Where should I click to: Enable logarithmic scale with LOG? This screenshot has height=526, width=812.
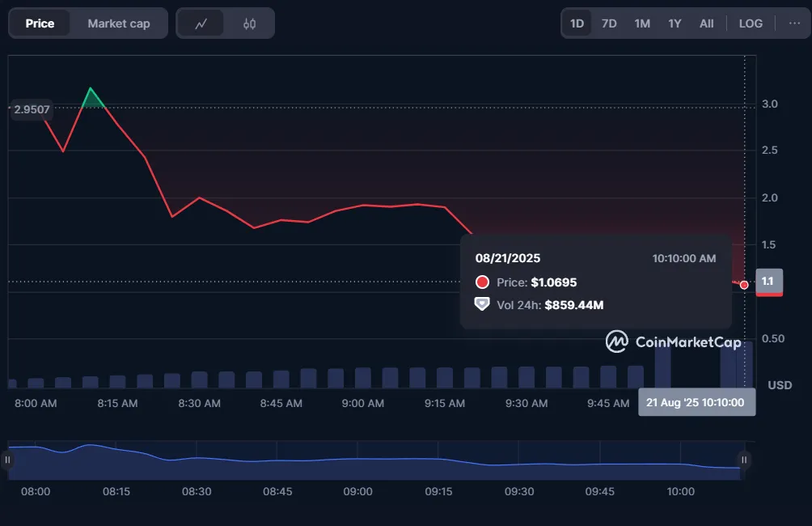point(750,23)
